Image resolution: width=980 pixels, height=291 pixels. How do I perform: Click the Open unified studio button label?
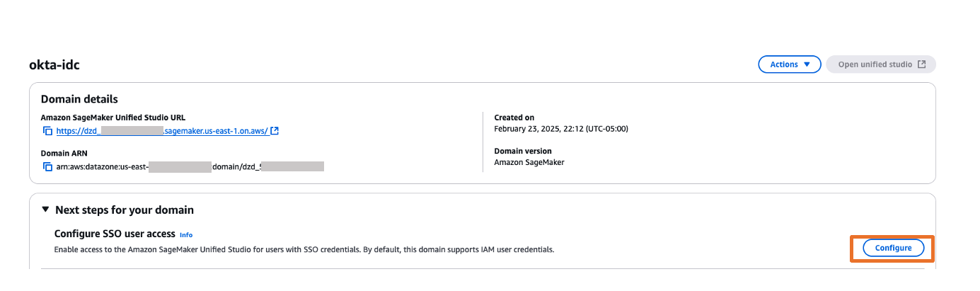tap(875, 64)
